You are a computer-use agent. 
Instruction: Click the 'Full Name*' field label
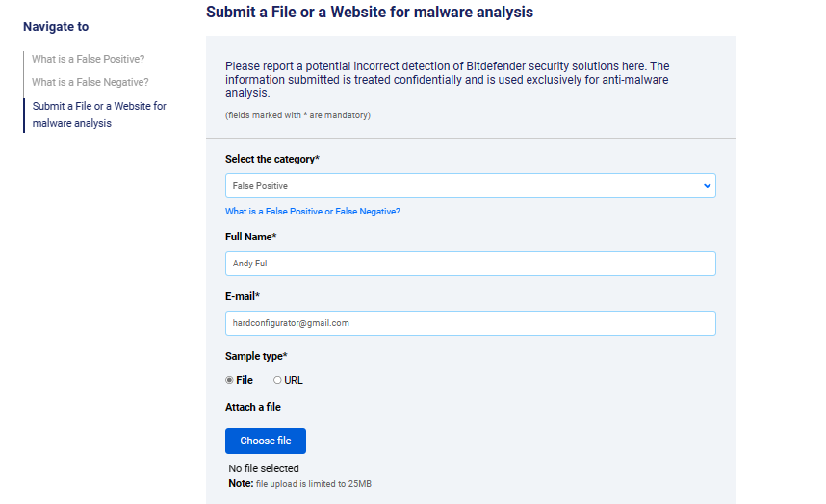(x=250, y=237)
